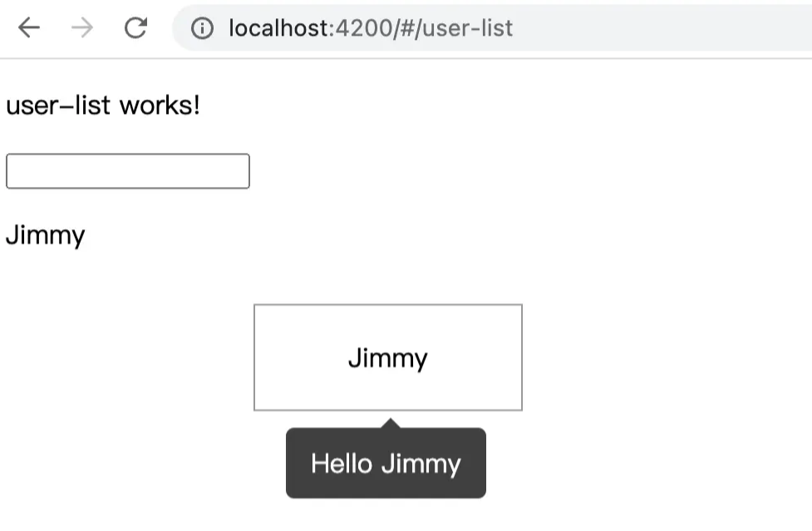Click the browser back arrow
This screenshot has width=812, height=531.
coord(29,28)
